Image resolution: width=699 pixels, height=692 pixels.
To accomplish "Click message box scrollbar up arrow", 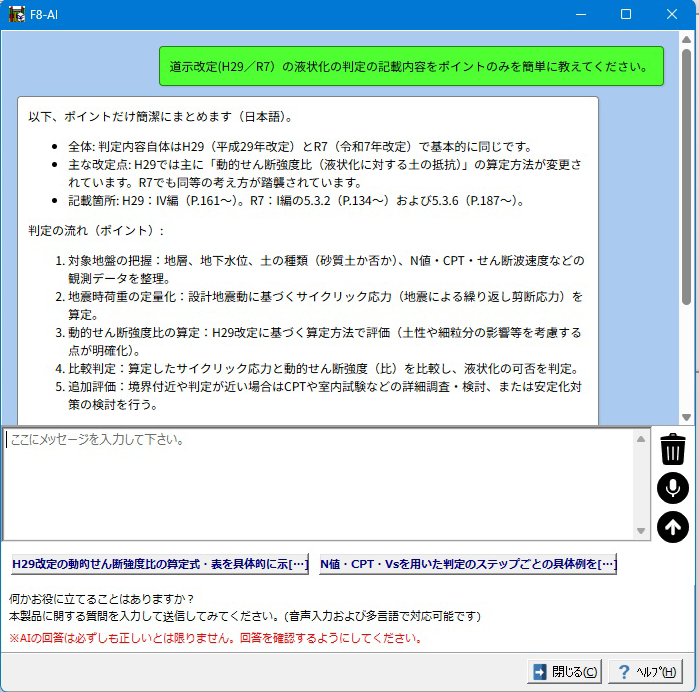I will [641, 439].
